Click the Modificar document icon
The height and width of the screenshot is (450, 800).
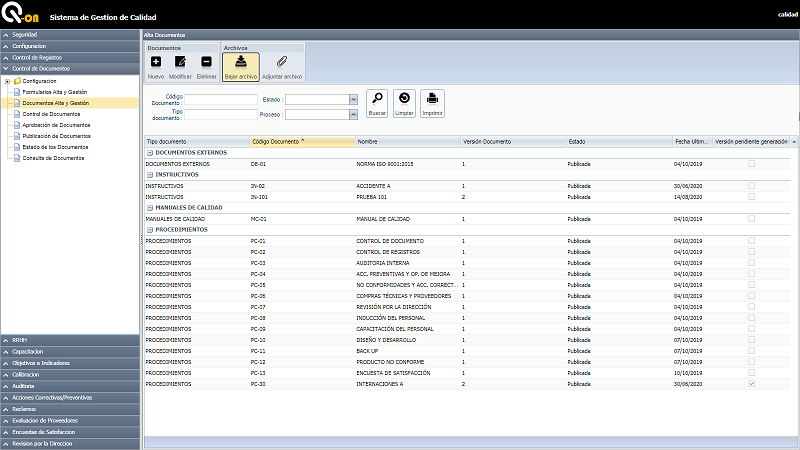pos(180,63)
